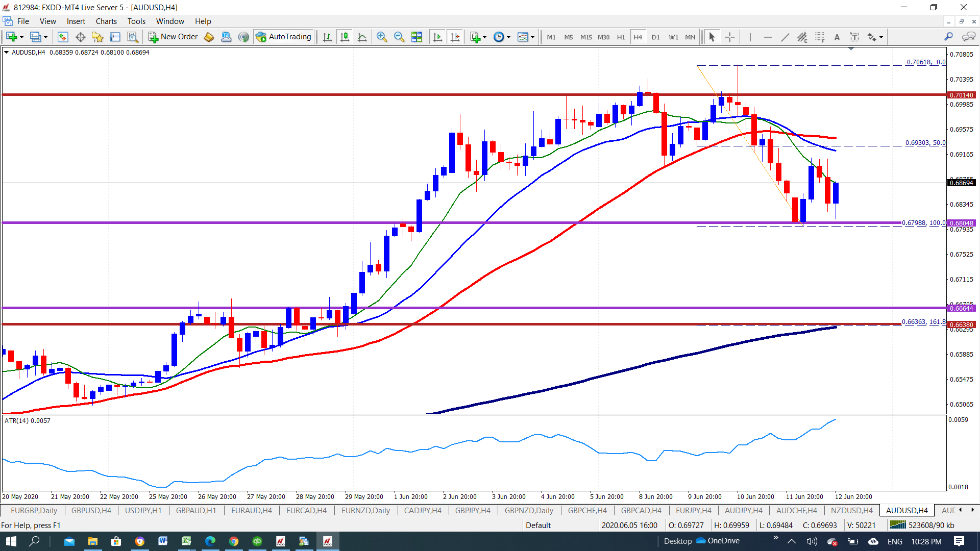Click the Zoom In magnifier icon
The width and height of the screenshot is (980, 551).
pos(381,37)
